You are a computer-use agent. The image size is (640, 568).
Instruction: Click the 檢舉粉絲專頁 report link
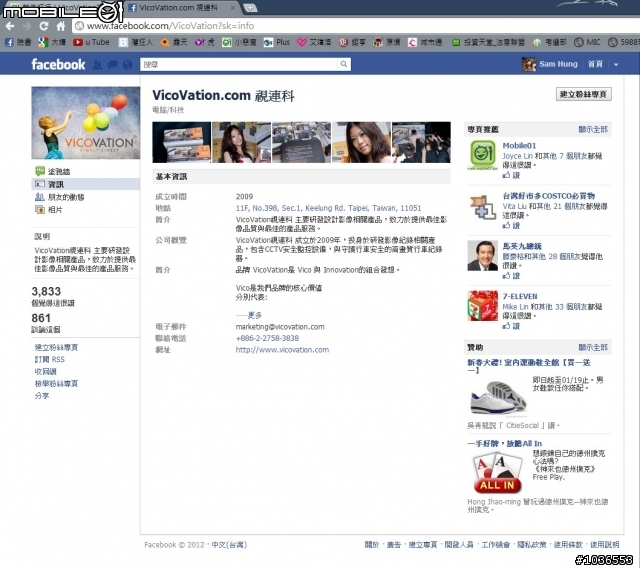tap(56, 384)
